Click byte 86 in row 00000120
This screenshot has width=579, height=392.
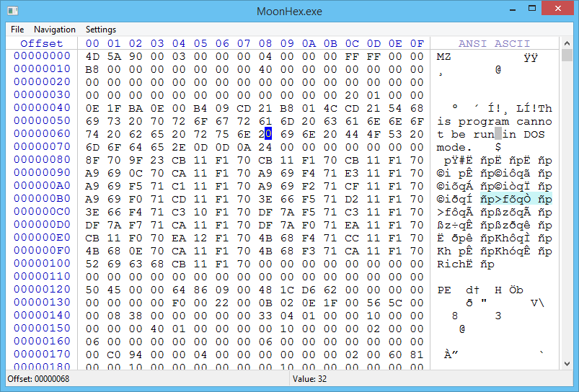[200, 290]
